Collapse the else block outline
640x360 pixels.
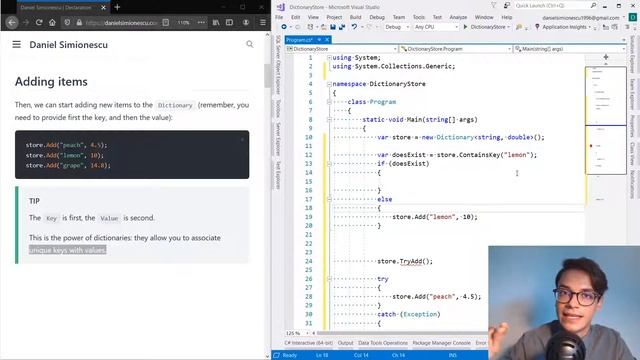[x=329, y=199]
